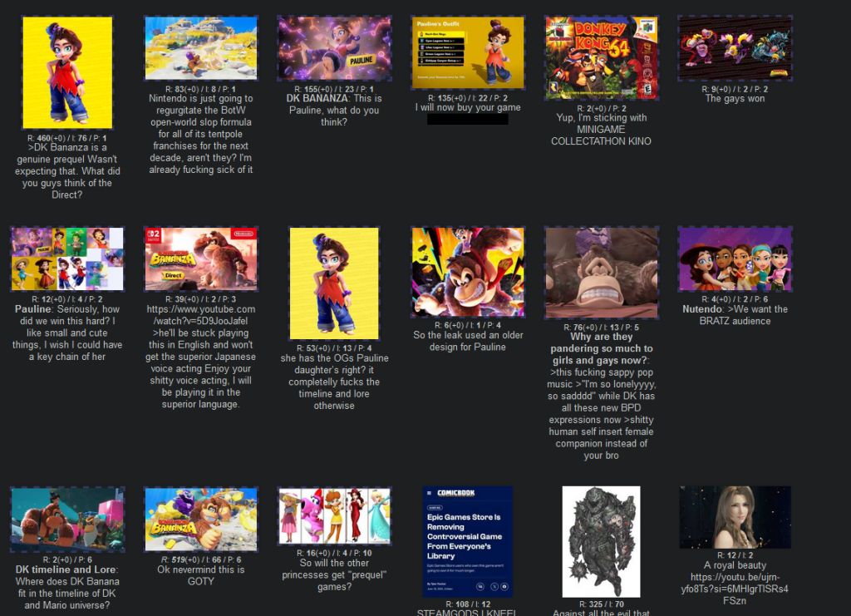This screenshot has width=851, height=616.
Task: Click stats 'R: 519(+0) / I: 66 / P: 6'
Action: (201, 560)
